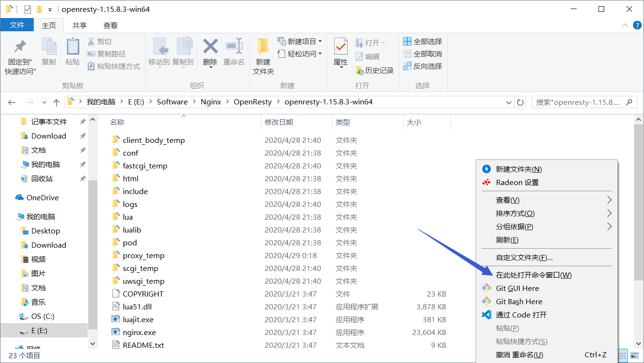Open address bar history dropdown
Image resolution: width=644 pixels, height=363 pixels.
point(509,102)
